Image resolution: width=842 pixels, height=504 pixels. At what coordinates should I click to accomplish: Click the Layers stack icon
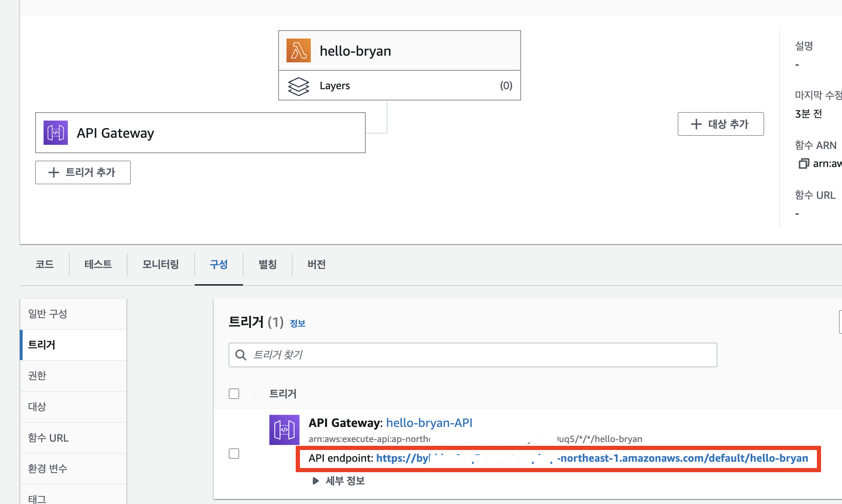(x=298, y=86)
